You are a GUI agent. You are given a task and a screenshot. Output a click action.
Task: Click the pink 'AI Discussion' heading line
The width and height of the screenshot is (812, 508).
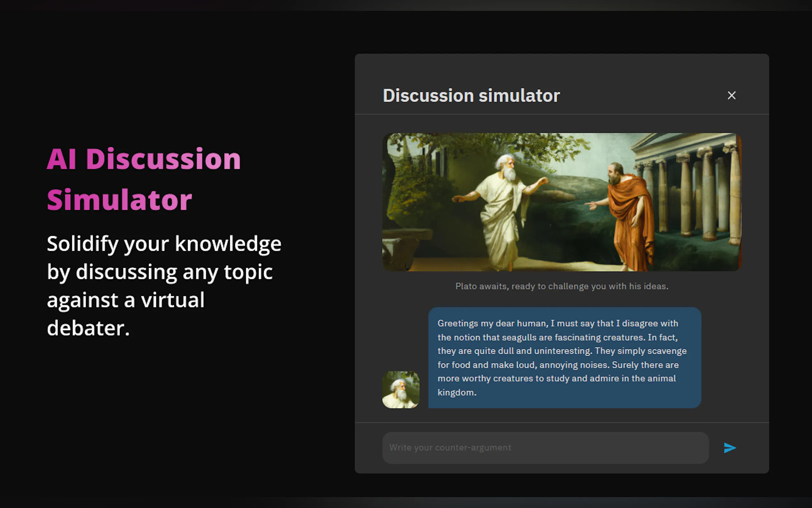pyautogui.click(x=144, y=159)
